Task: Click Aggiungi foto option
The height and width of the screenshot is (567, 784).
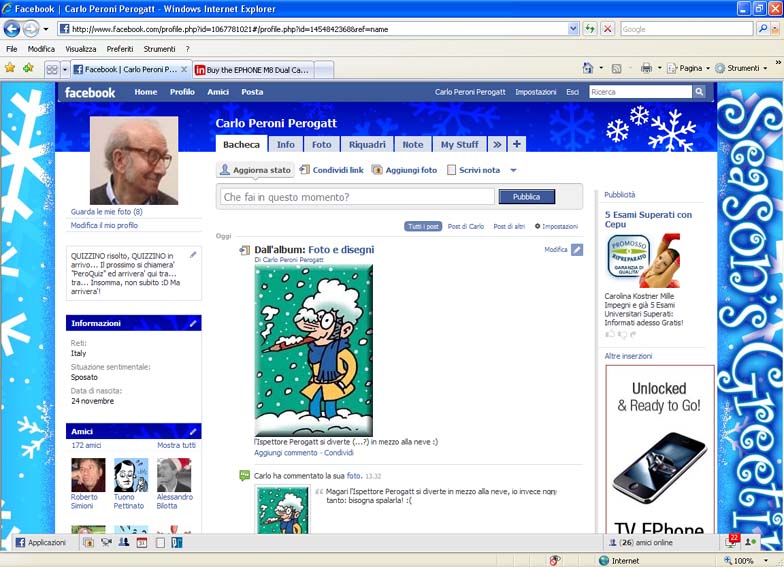Action: pyautogui.click(x=404, y=170)
